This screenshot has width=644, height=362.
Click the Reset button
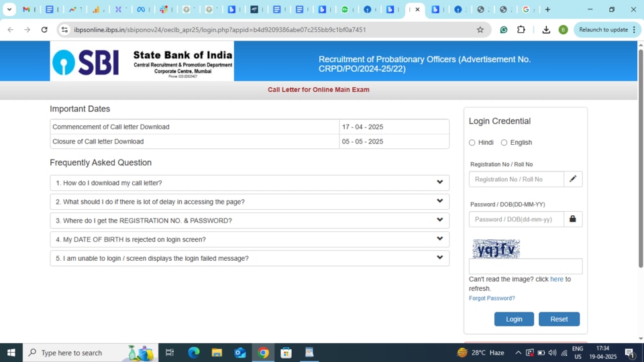[559, 319]
